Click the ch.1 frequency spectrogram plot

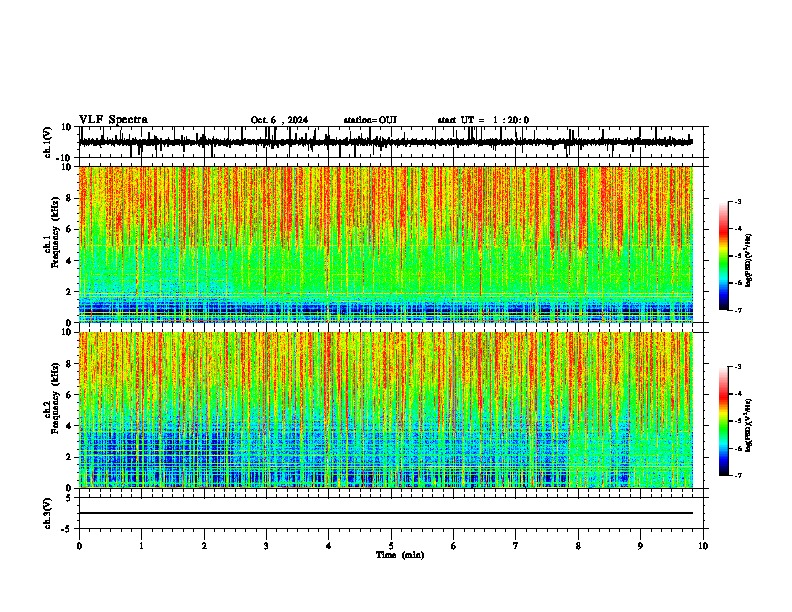(386, 244)
